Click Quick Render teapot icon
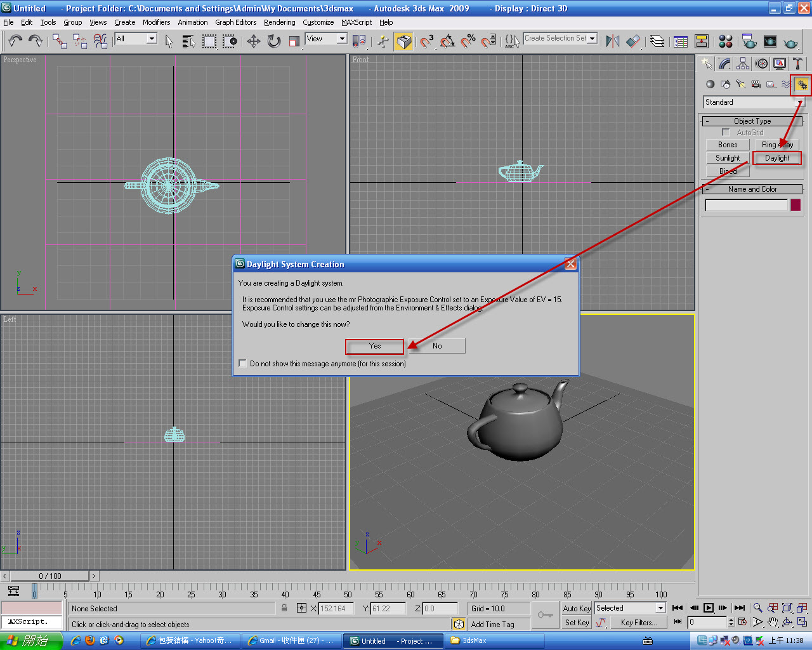 pyautogui.click(x=790, y=41)
